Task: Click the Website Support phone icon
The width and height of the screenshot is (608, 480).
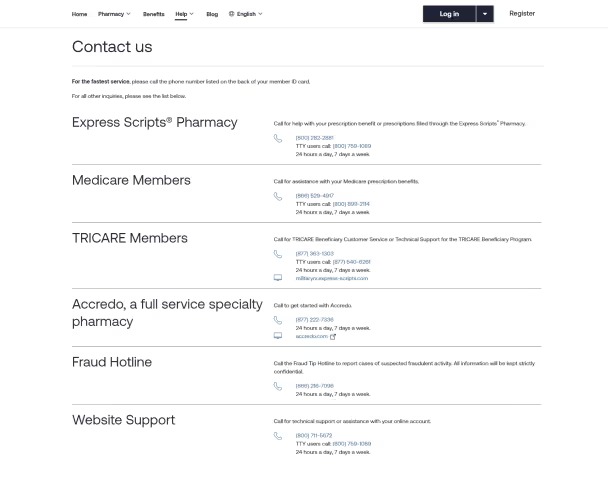Action: [278, 436]
